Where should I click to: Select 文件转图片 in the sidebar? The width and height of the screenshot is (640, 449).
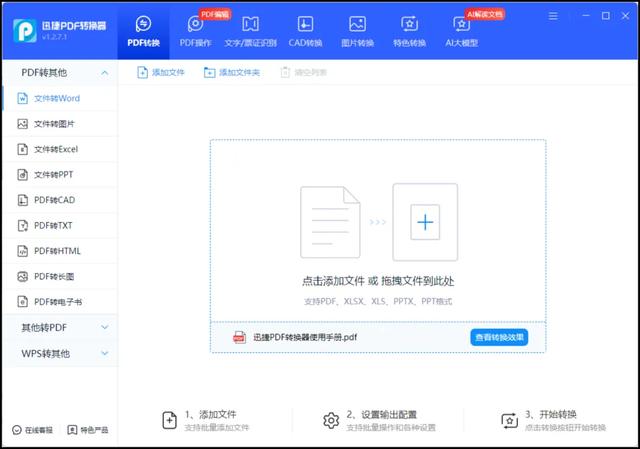point(60,124)
